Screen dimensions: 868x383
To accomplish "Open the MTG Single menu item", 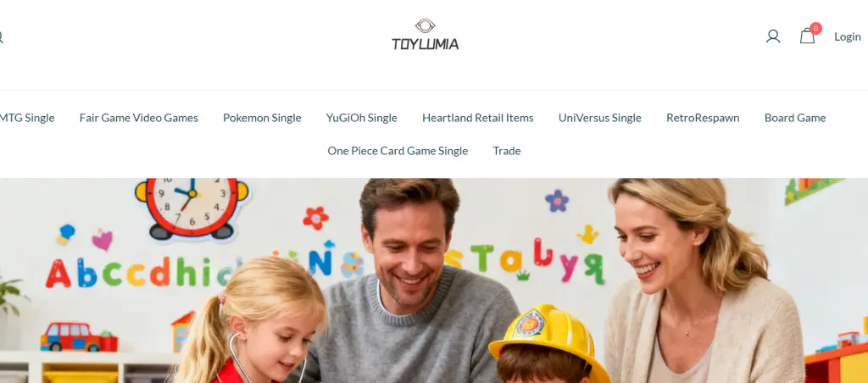I will tap(27, 118).
